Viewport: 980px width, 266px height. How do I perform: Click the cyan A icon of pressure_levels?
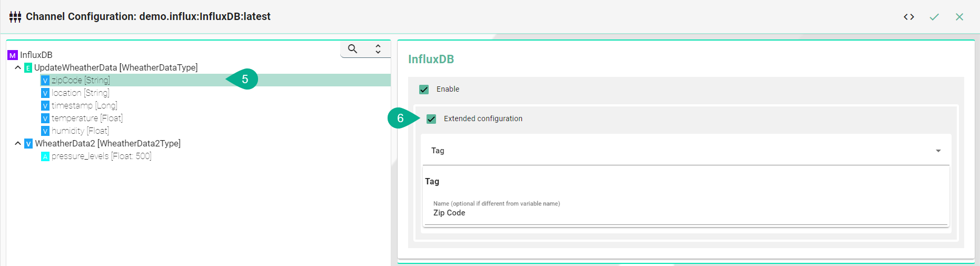tap(45, 156)
